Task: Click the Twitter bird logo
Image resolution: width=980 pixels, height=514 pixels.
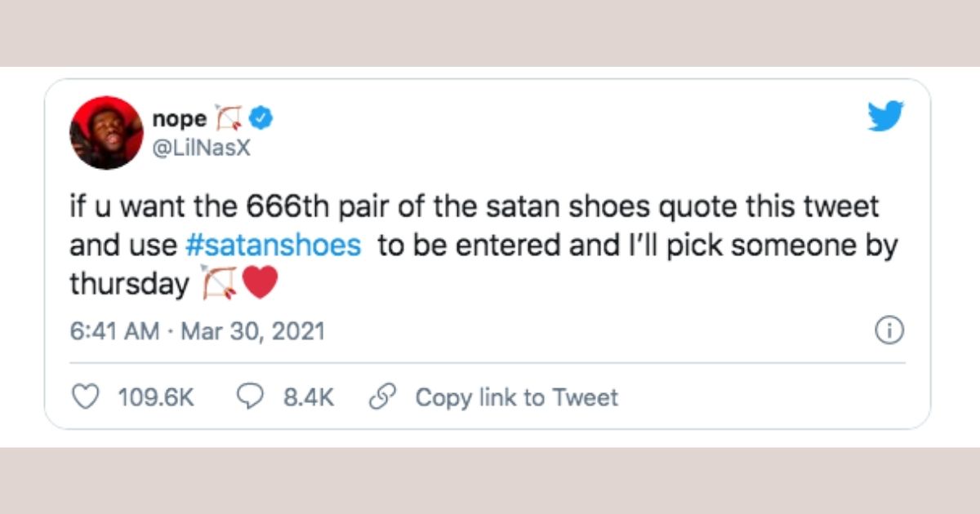Action: point(887,117)
